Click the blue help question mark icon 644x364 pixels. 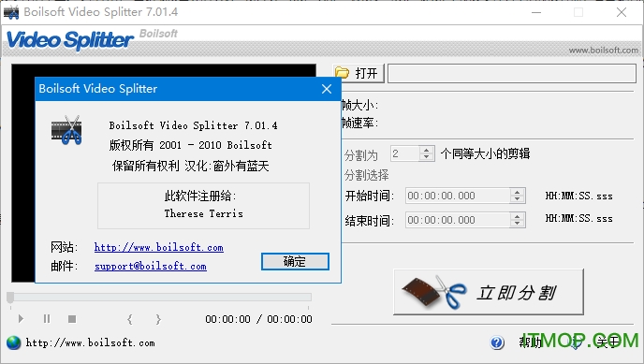497,342
